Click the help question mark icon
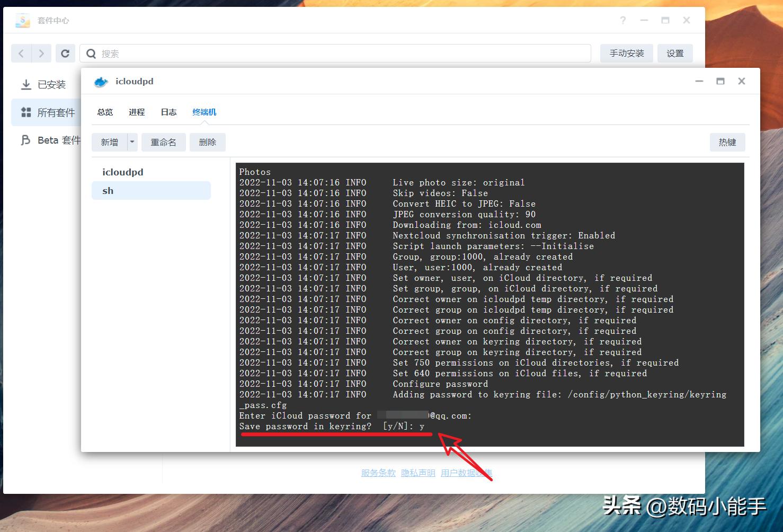The height and width of the screenshot is (532, 783). point(622,20)
